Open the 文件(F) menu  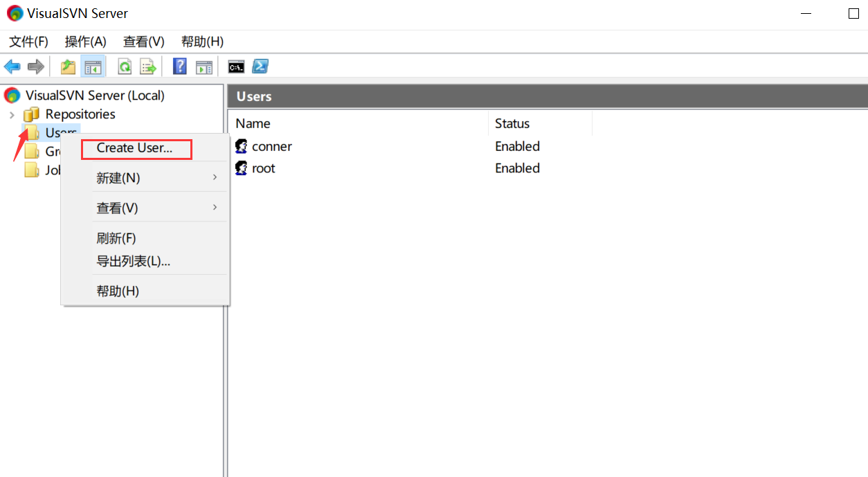pyautogui.click(x=28, y=42)
